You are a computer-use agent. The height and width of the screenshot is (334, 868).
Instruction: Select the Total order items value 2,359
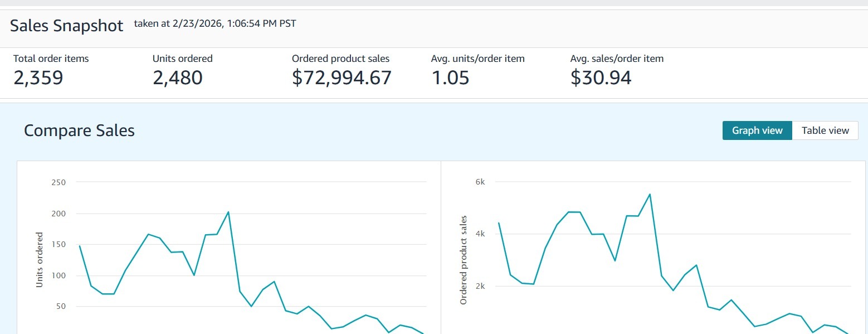[x=38, y=78]
